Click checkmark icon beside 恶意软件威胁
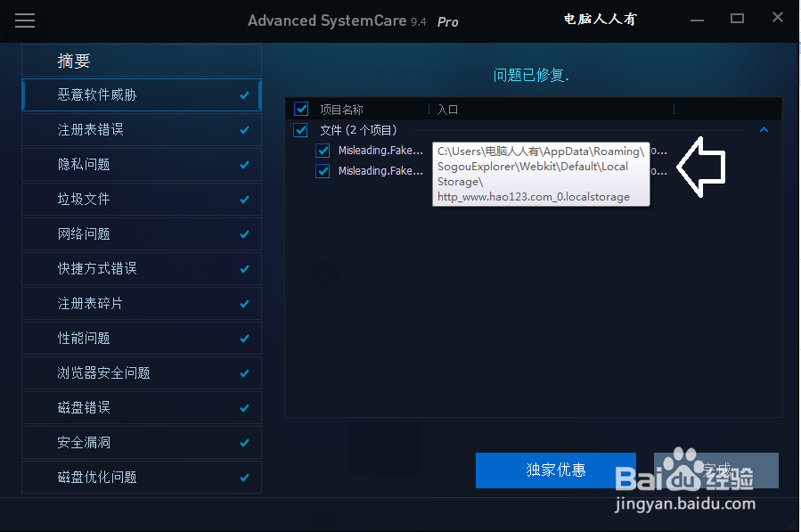Viewport: 801px width, 532px height. (245, 95)
